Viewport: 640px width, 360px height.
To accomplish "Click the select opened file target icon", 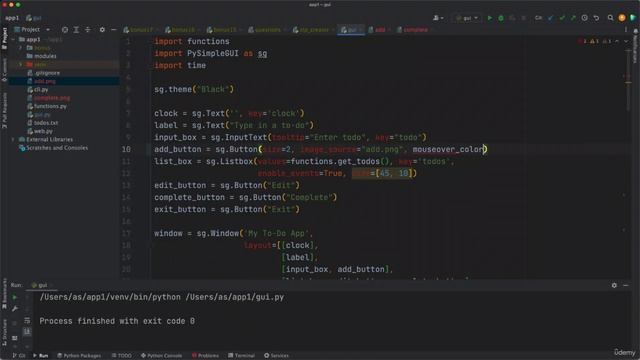I will (x=65, y=30).
